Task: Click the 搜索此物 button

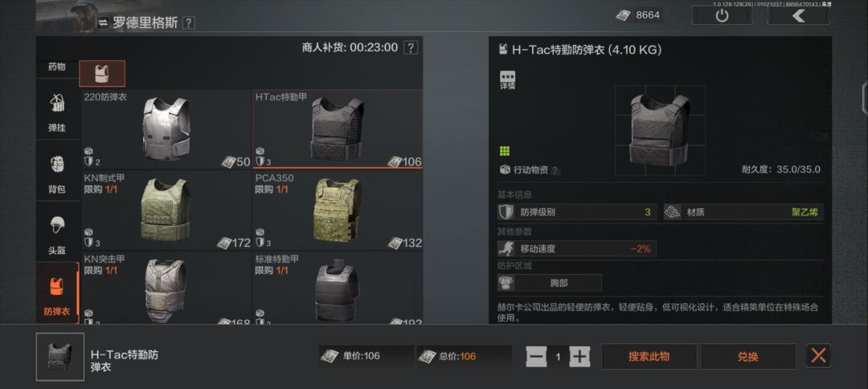Action: [649, 356]
